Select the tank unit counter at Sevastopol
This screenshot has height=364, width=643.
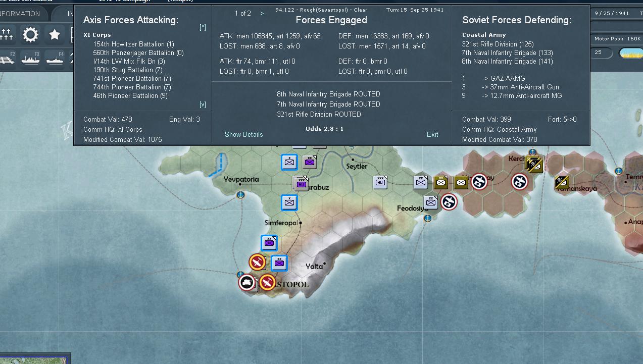click(x=248, y=282)
